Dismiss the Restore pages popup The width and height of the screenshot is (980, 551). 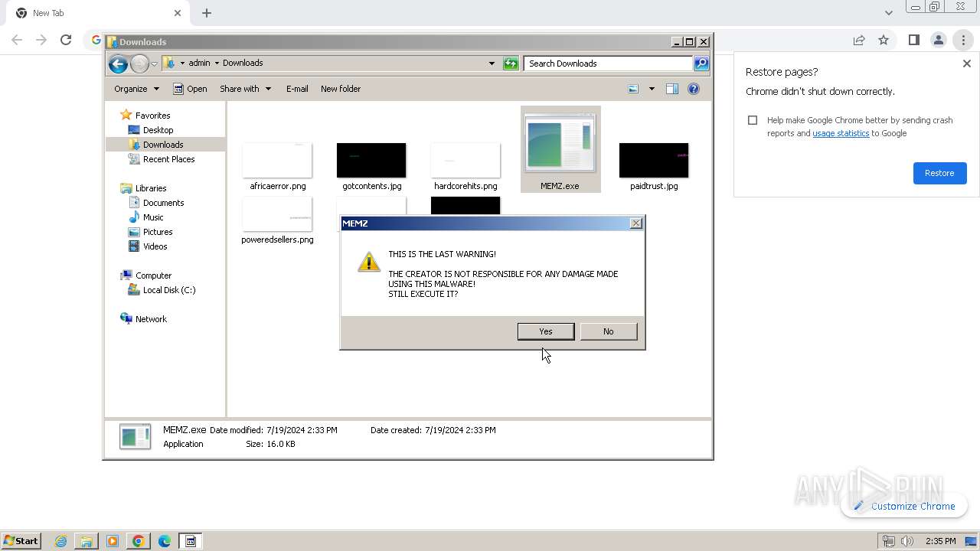tap(966, 64)
